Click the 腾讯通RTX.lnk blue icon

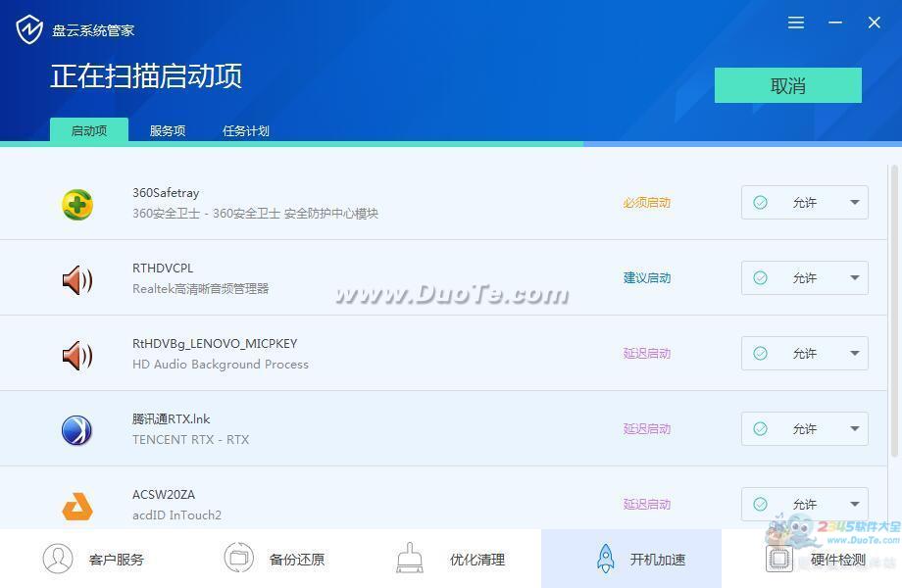(x=77, y=430)
